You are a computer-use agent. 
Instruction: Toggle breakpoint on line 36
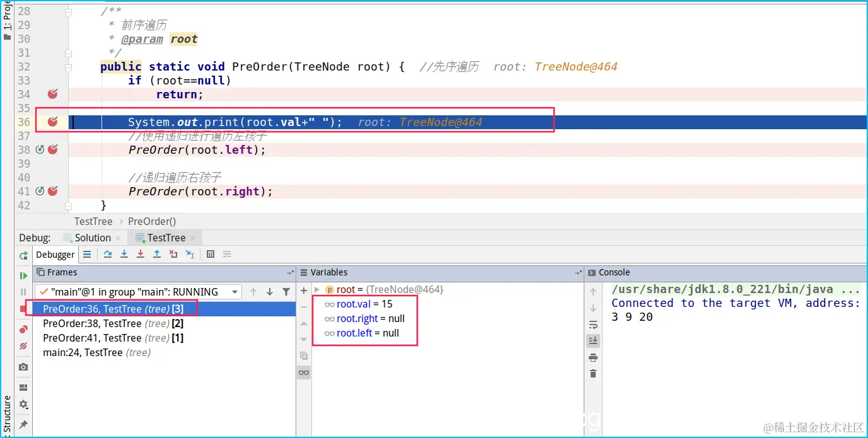53,122
